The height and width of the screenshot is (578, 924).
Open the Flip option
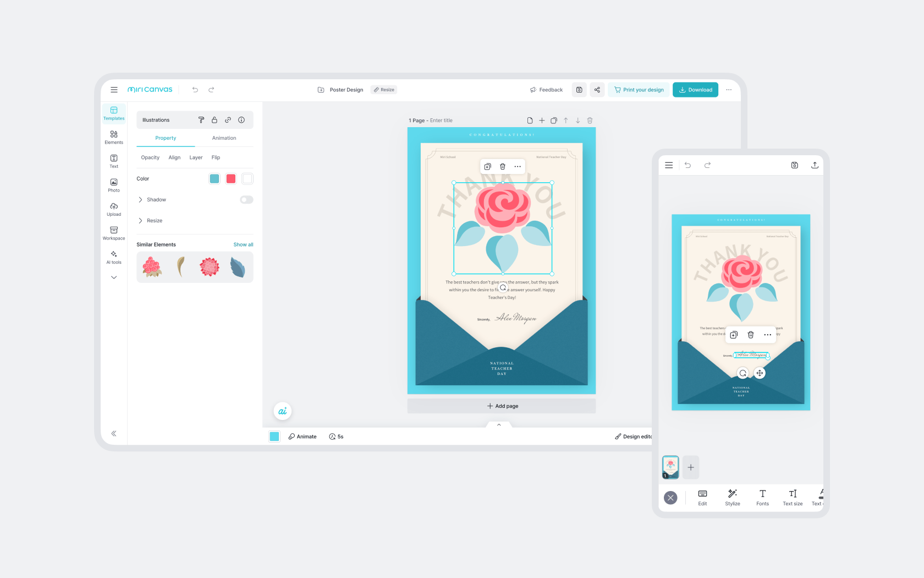[216, 157]
